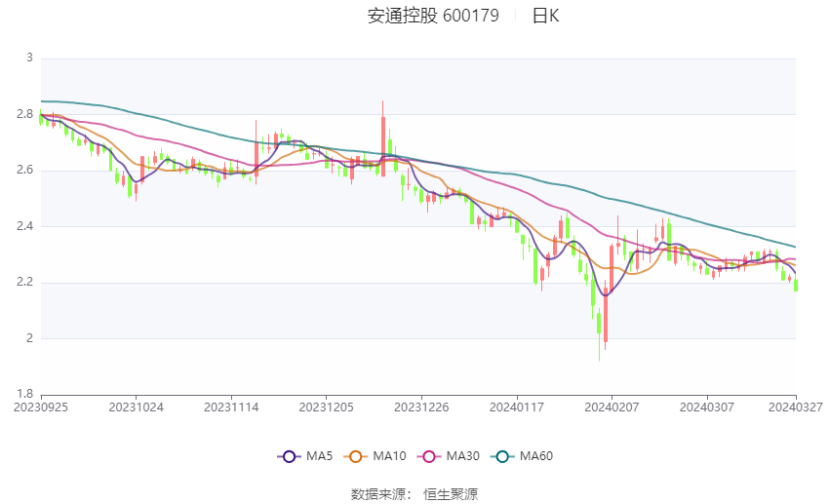Hide the MA30 series via its label
Viewport: 829px width, 504px height.
pos(463,456)
